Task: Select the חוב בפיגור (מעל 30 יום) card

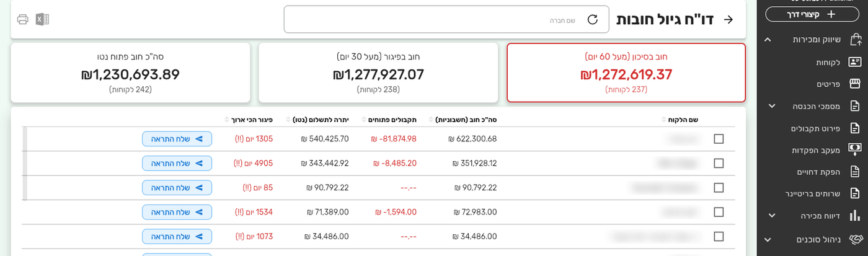Action: [x=378, y=73]
